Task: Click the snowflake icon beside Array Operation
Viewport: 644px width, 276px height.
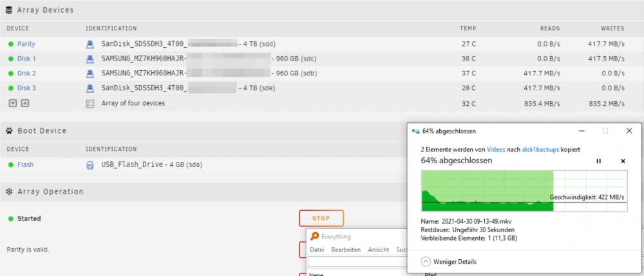Action: (9, 192)
